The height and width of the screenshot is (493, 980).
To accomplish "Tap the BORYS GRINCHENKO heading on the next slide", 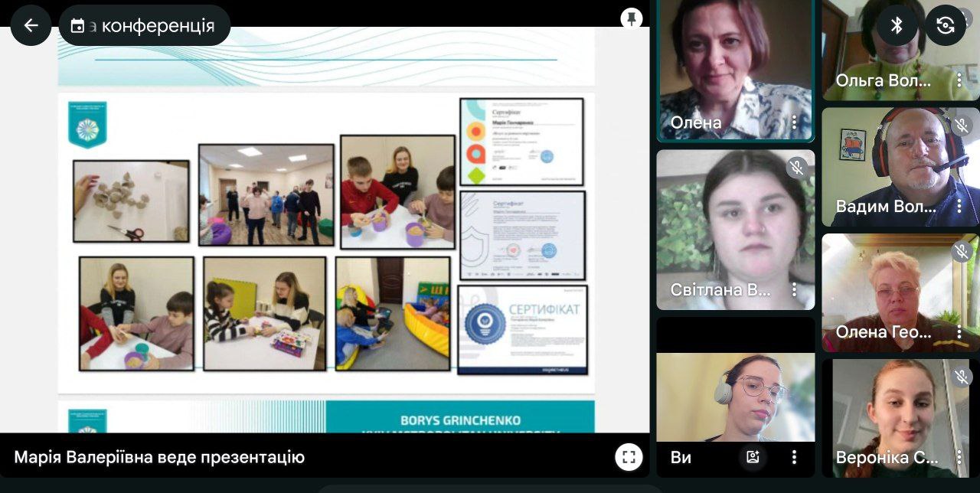I will 459,420.
